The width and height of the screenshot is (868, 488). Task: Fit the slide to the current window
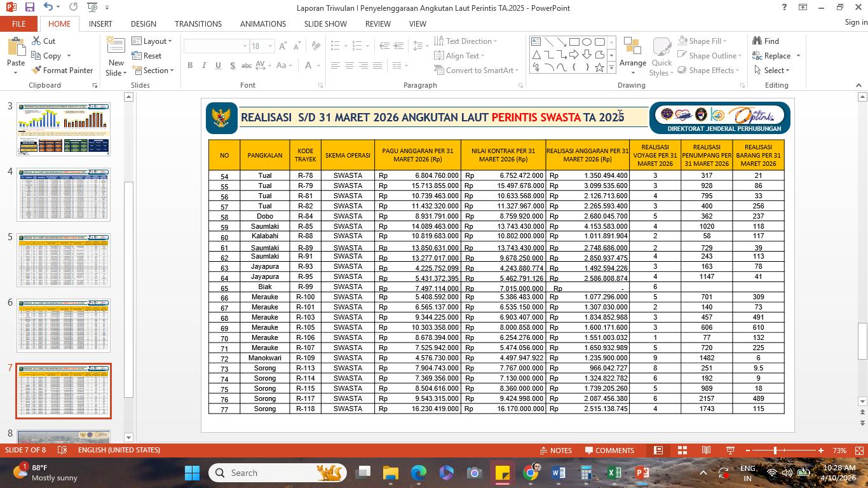click(x=858, y=451)
